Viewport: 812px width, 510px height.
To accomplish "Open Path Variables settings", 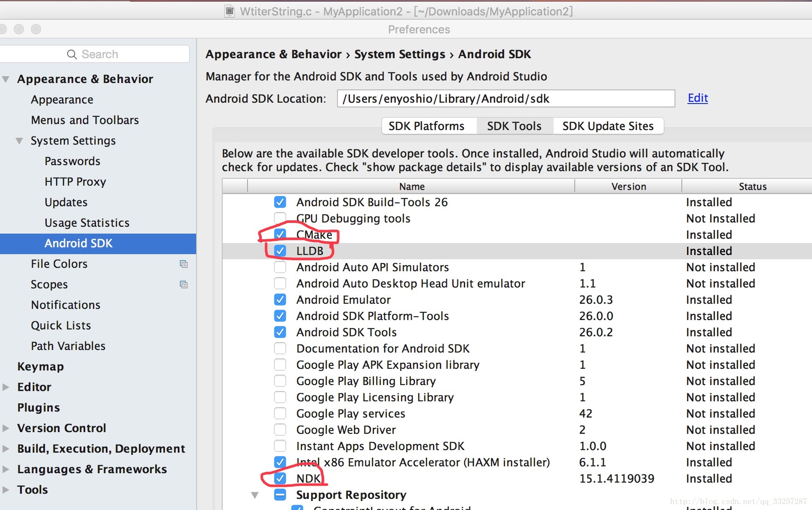I will pos(68,346).
